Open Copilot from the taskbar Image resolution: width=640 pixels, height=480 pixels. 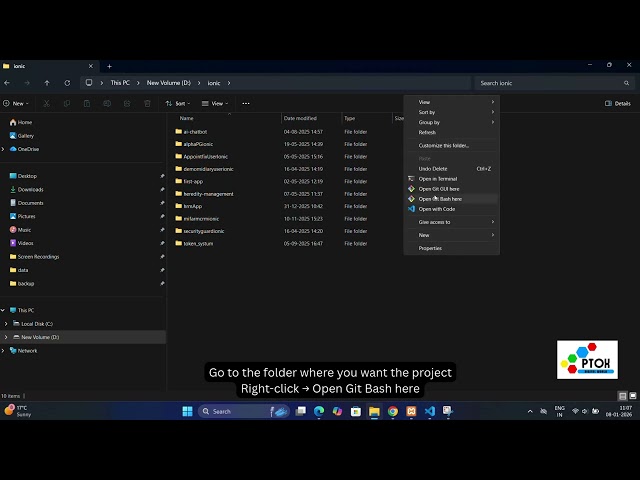(337, 411)
